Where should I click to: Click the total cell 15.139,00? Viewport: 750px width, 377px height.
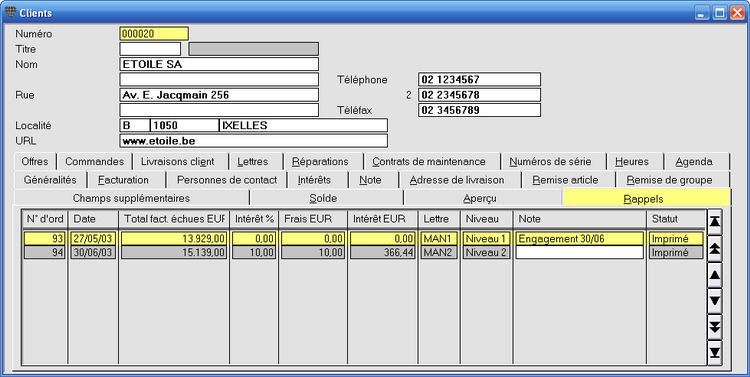174,253
